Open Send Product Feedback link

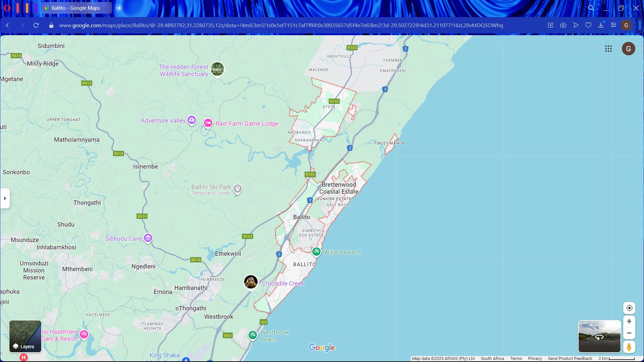pyautogui.click(x=570, y=359)
